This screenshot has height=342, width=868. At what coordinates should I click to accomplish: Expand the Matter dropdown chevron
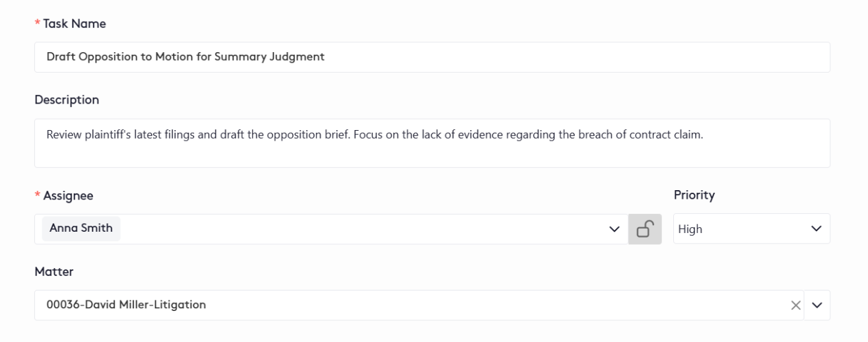tap(818, 305)
